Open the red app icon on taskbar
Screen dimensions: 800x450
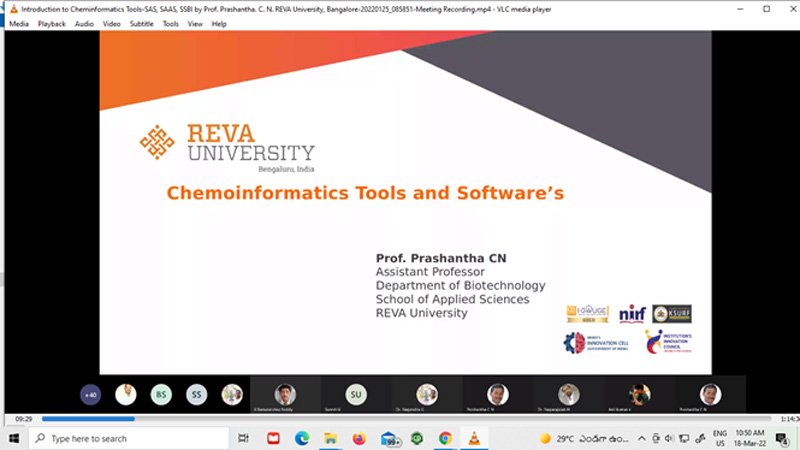pyautogui.click(x=273, y=438)
